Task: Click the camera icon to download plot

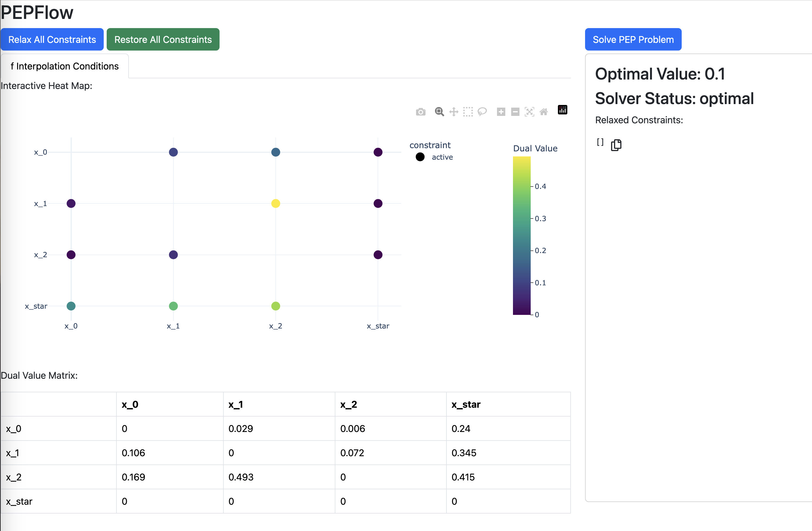Action: [x=420, y=112]
